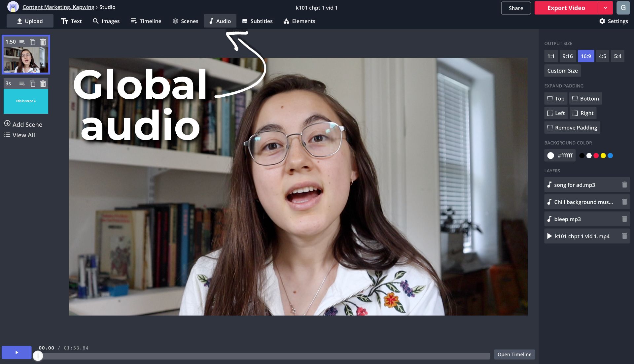
Task: Click the Share button
Action: (x=515, y=8)
